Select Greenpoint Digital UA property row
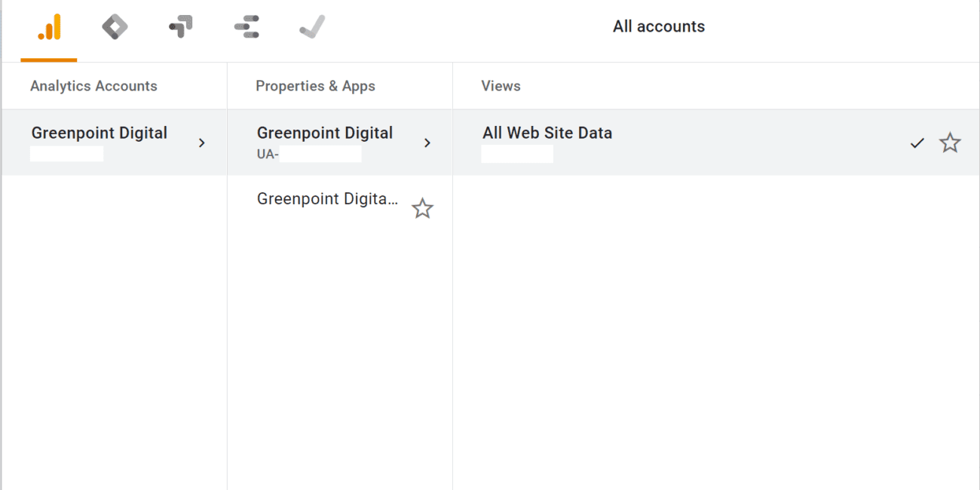Image resolution: width=980 pixels, height=490 pixels. point(340,142)
